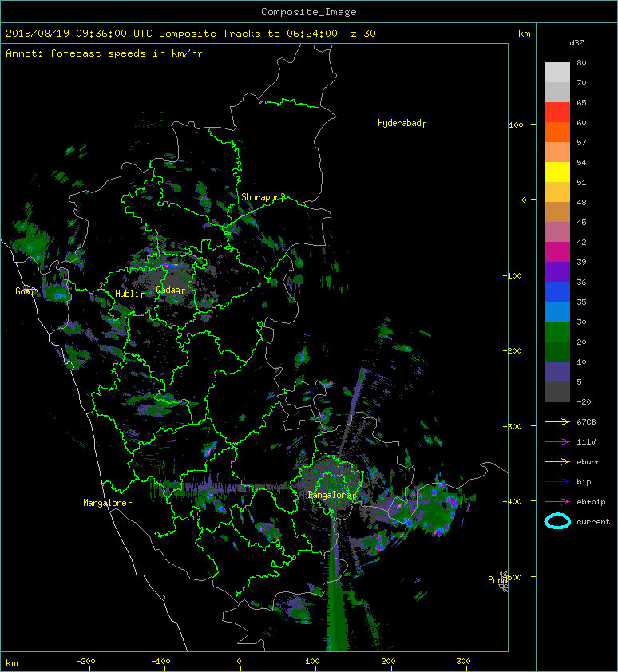Screen dimensions: 618x672
Task: Click the 'Annot: forecast speeds in km/hr' text
Action: click(105, 53)
